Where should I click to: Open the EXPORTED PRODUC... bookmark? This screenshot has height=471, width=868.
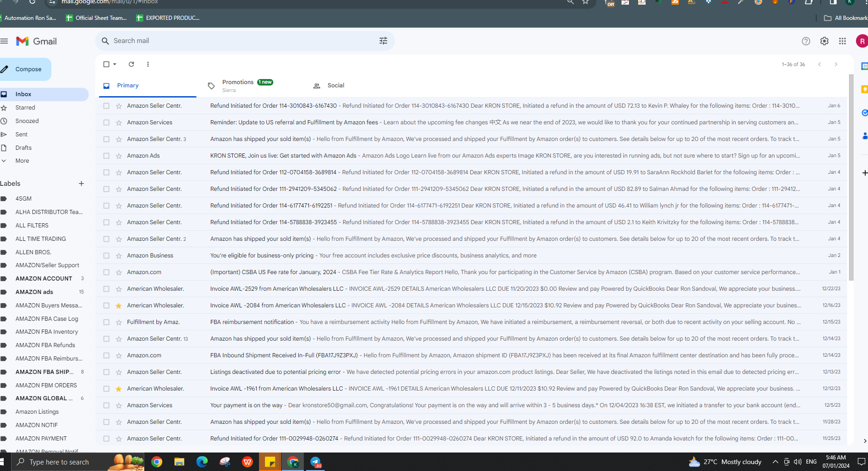(168, 18)
